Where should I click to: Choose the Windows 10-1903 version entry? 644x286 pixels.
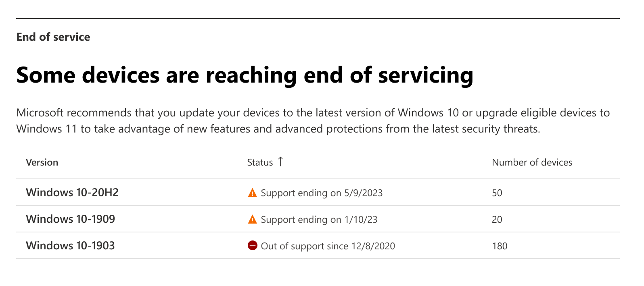70,246
